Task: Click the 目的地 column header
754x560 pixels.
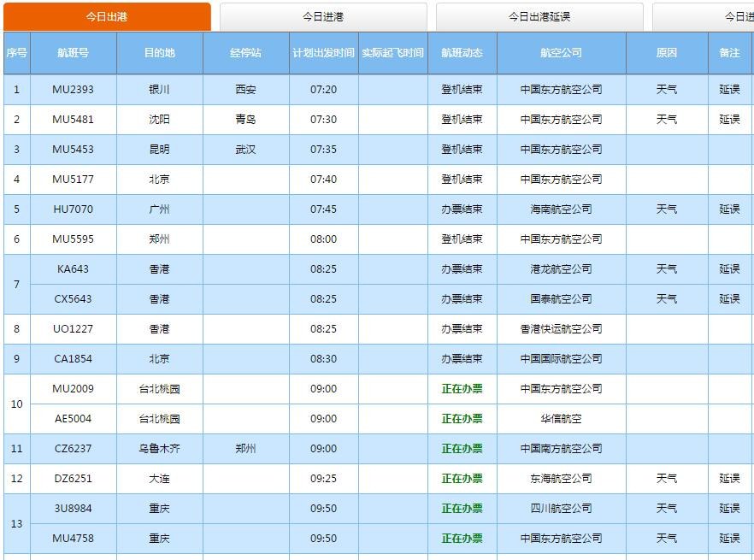Action: tap(160, 53)
